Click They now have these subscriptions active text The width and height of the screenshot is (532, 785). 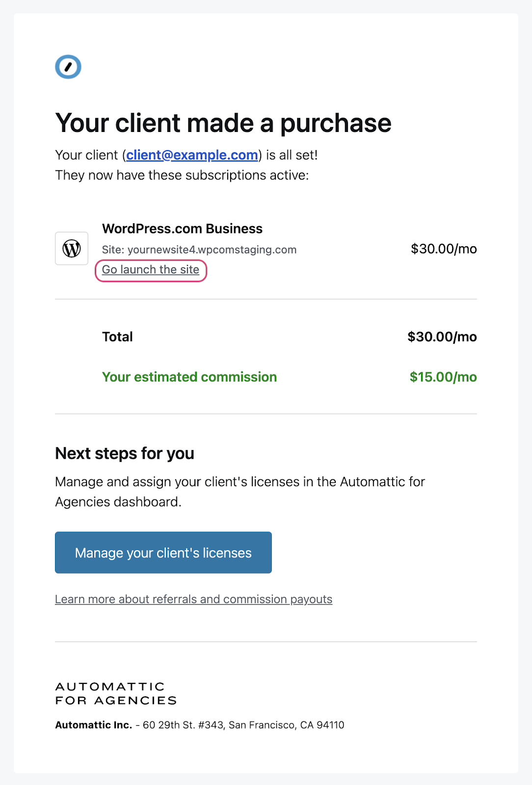(x=182, y=175)
